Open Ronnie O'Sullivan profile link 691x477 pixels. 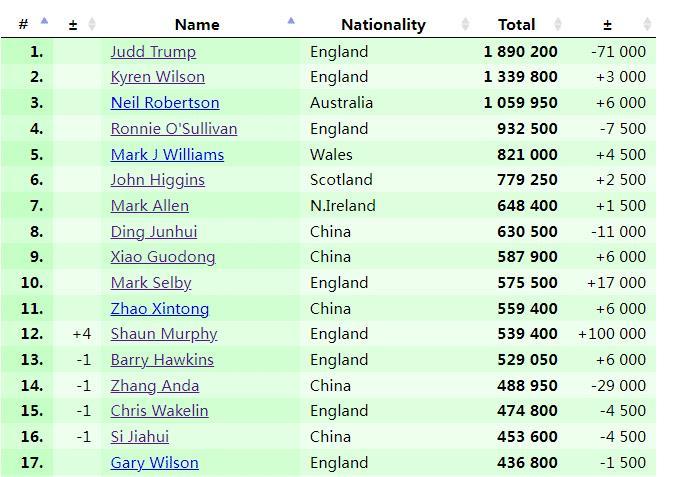[x=174, y=128]
